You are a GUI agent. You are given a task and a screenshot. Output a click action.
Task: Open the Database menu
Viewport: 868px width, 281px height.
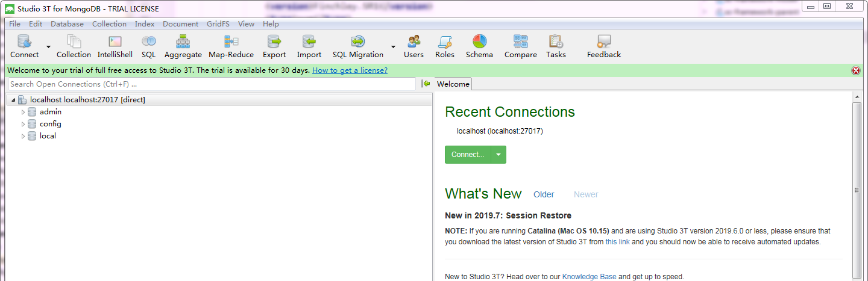click(67, 24)
